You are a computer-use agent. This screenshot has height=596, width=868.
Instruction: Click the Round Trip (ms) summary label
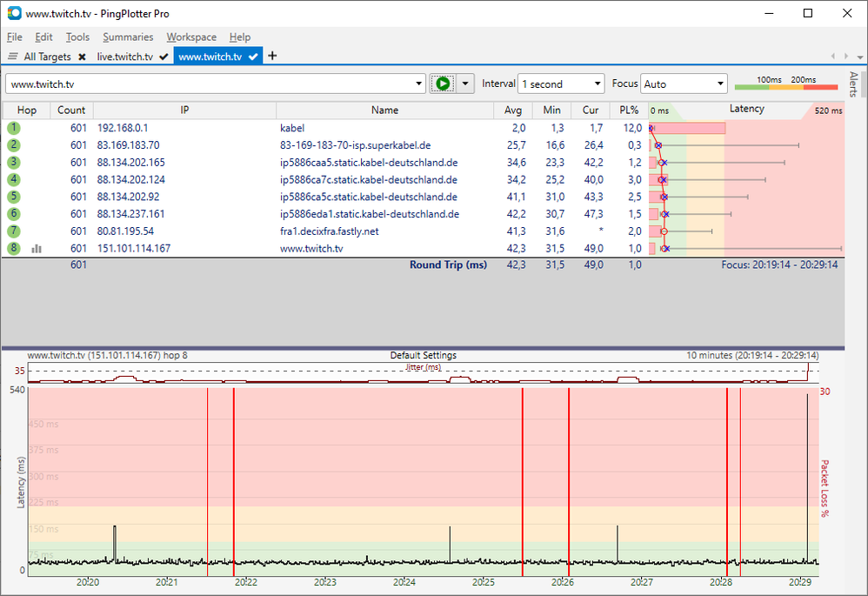tap(448, 265)
